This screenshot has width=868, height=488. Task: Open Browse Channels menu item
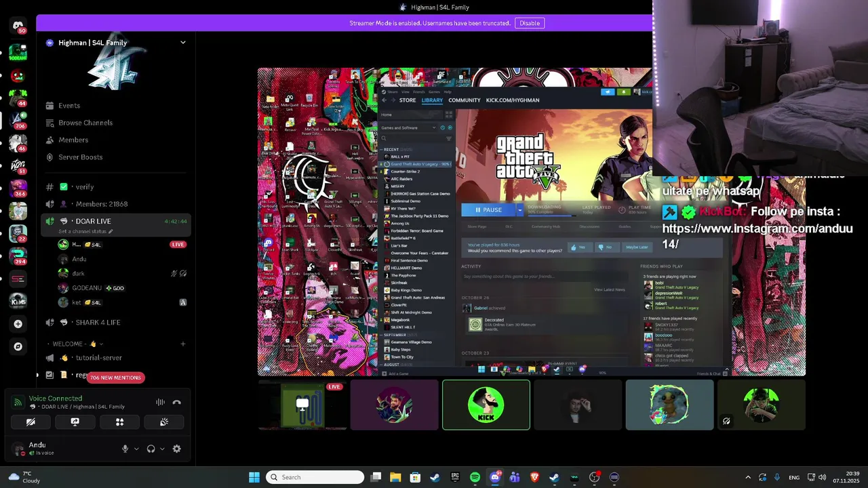(x=85, y=123)
